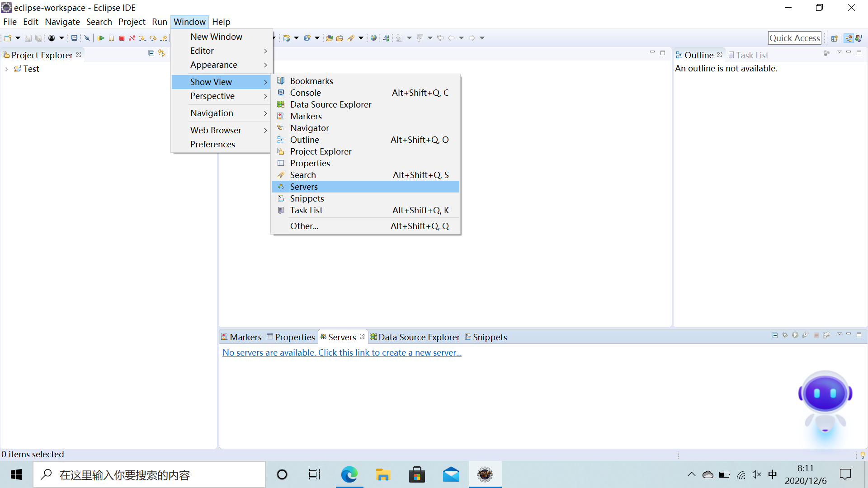Click the Resume debug toolbar icon
The height and width of the screenshot is (488, 868).
click(x=101, y=38)
